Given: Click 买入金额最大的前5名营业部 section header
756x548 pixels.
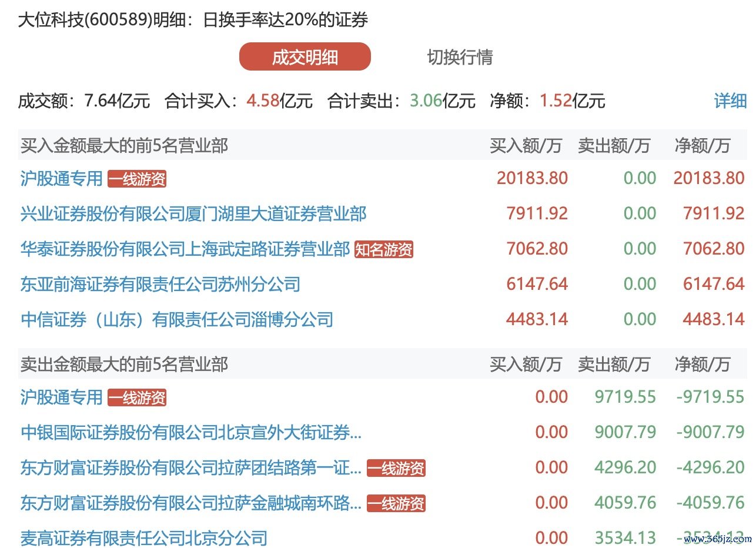Looking at the screenshot, I should tap(124, 145).
